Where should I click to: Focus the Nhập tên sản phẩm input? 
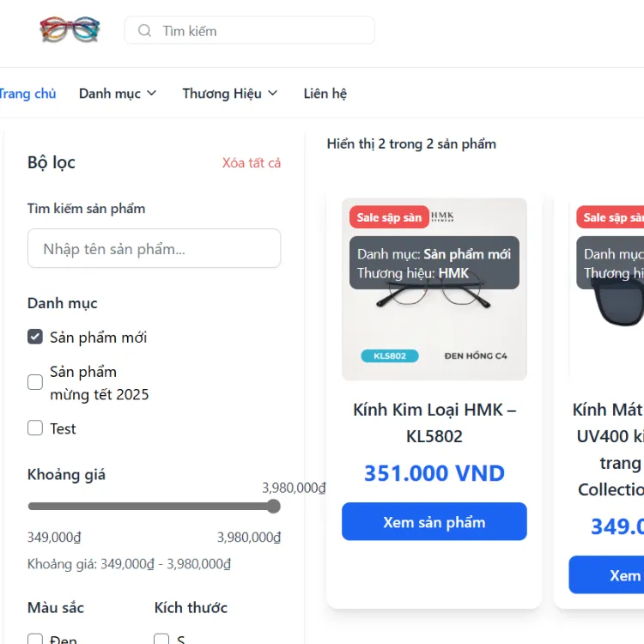tap(154, 249)
